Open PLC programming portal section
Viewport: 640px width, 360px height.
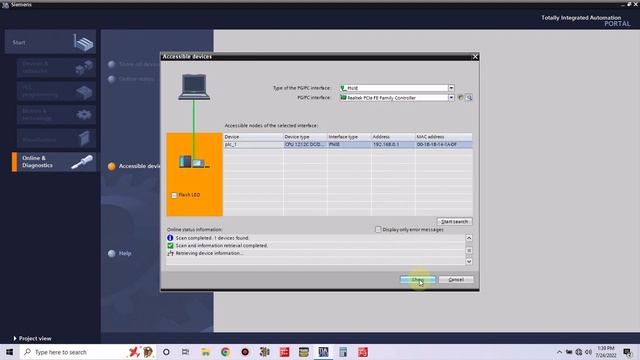pyautogui.click(x=56, y=91)
